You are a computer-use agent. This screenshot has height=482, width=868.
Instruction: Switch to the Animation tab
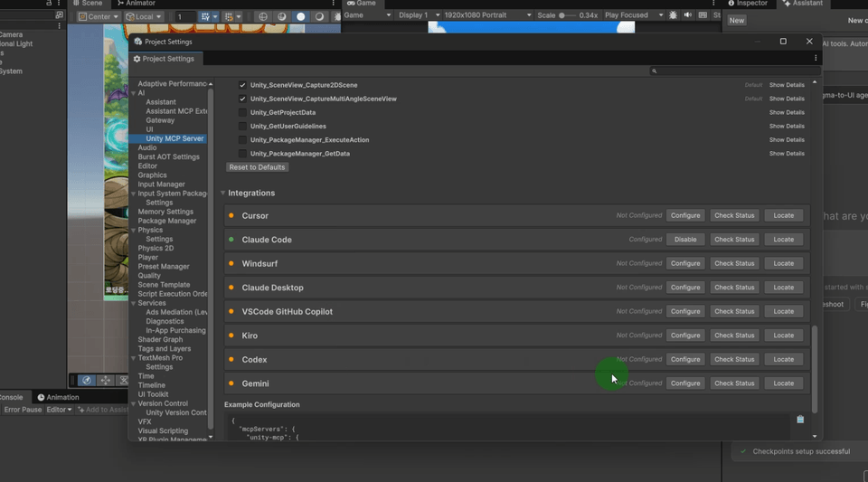click(58, 397)
